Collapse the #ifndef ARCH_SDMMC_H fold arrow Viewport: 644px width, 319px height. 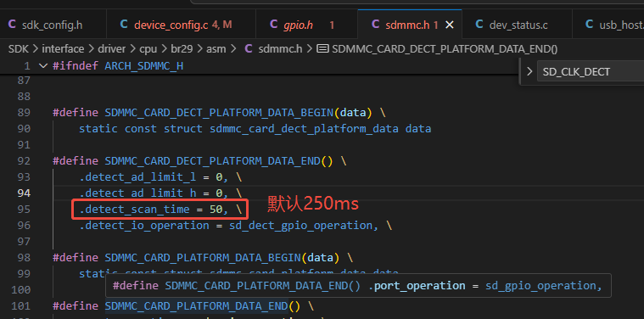coord(43,65)
